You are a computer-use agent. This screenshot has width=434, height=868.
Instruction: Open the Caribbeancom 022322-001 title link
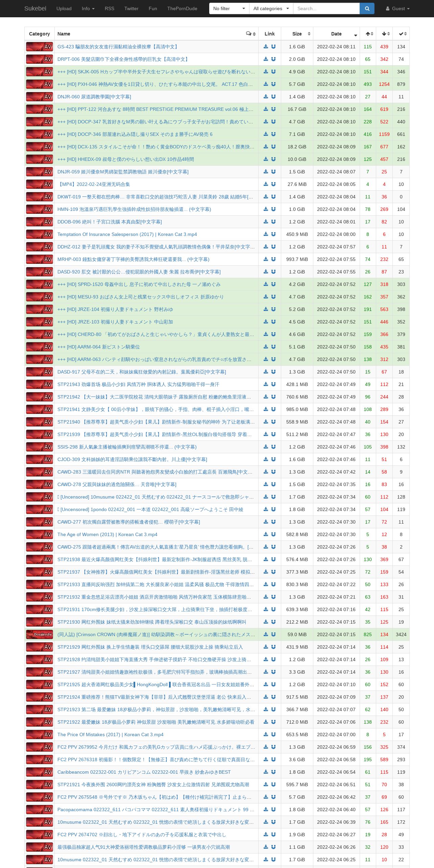coord(144,772)
